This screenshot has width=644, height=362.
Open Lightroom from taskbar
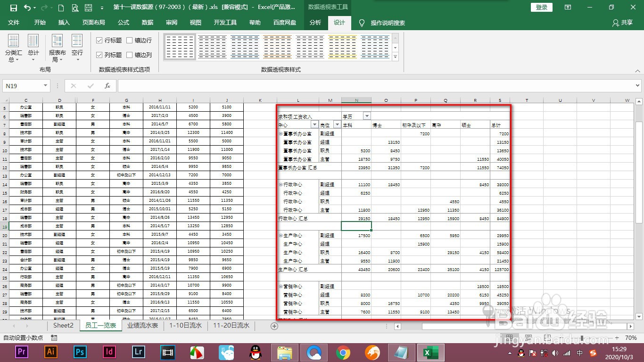(138, 352)
